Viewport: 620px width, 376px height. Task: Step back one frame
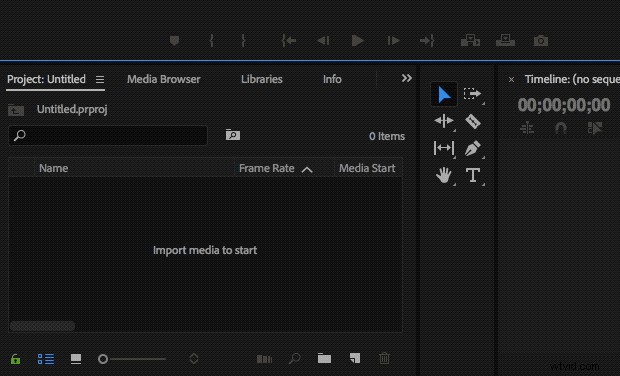pyautogui.click(x=323, y=40)
